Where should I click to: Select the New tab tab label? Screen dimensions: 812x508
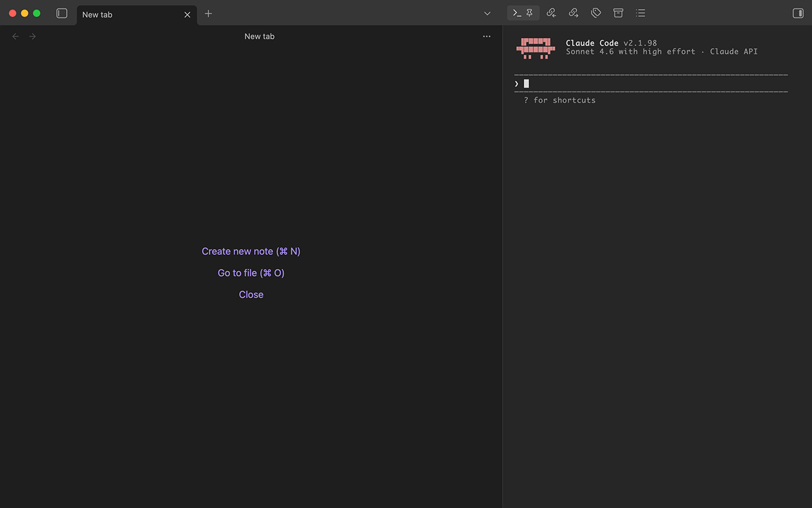pyautogui.click(x=97, y=14)
